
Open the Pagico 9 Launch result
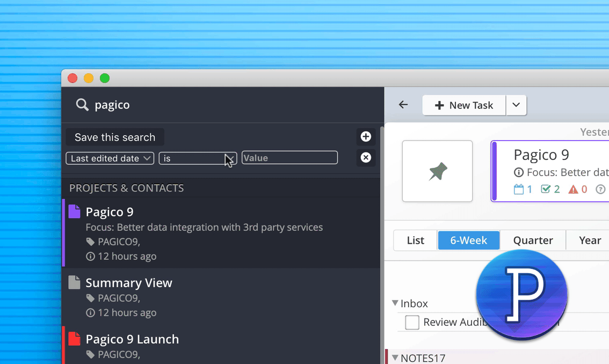click(x=221, y=345)
